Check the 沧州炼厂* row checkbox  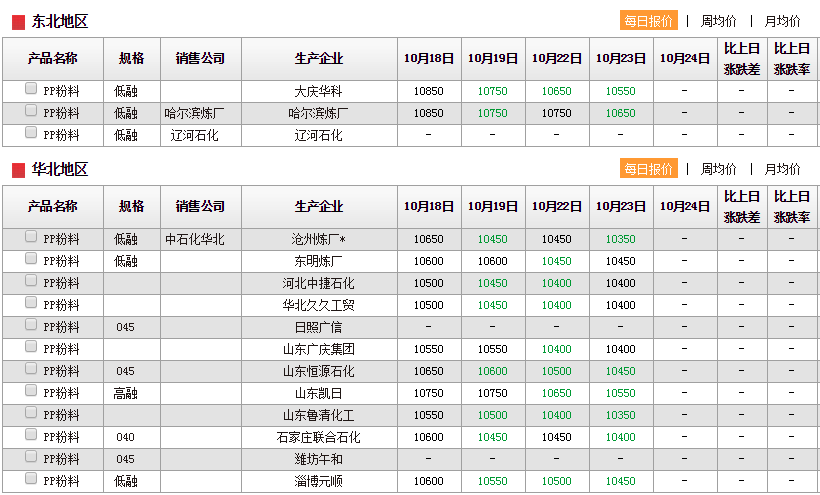pyautogui.click(x=31, y=236)
